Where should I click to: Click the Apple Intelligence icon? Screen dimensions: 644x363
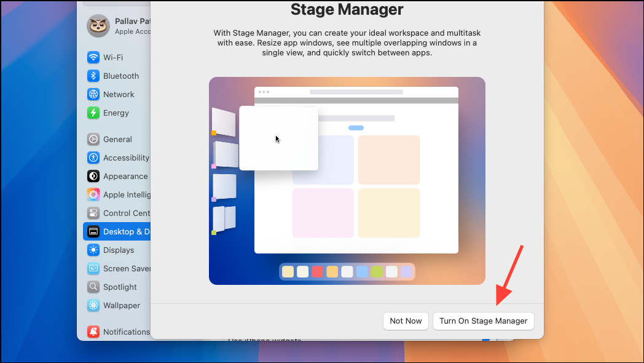click(x=93, y=194)
